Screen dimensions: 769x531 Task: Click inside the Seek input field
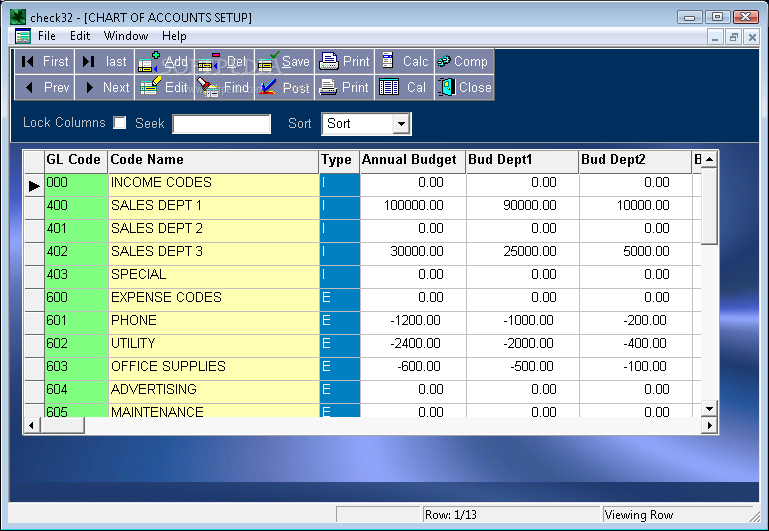click(222, 124)
